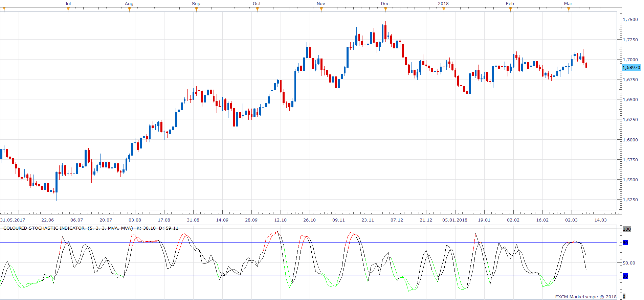Click the 26.10 date axis label
The height and width of the screenshot is (300, 644).
[x=310, y=220]
